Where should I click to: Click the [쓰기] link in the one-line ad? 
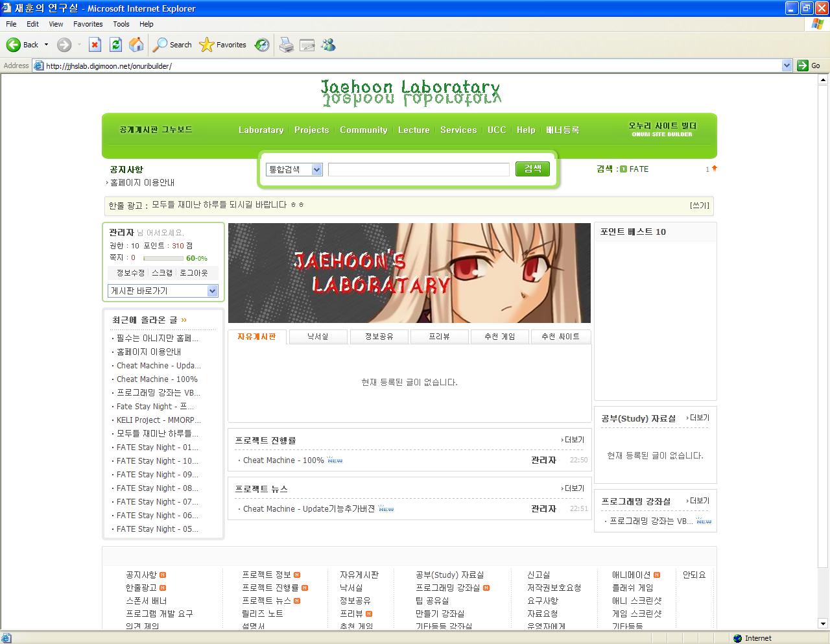pyautogui.click(x=700, y=206)
